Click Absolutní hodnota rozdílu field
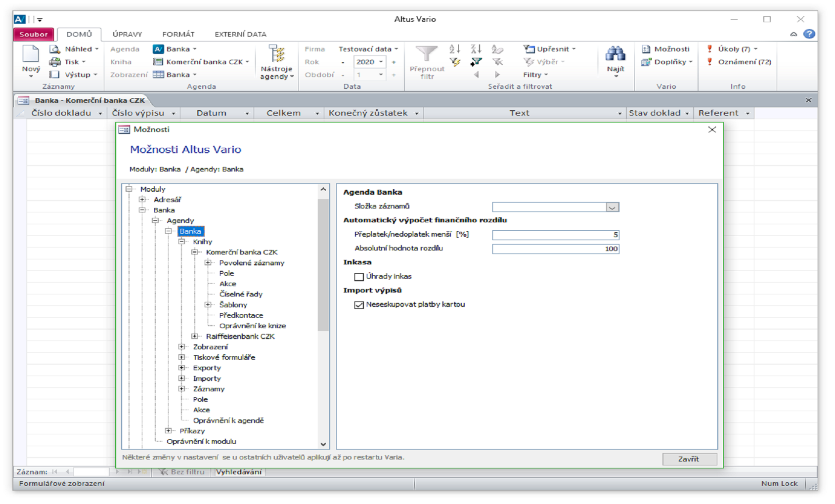 [556, 249]
